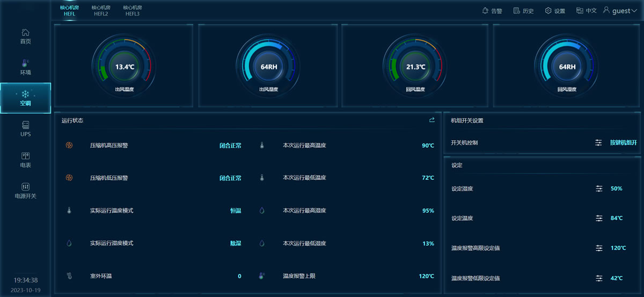Open the 电表 electric meter page
Screen dimensions: 644x297
[25, 160]
